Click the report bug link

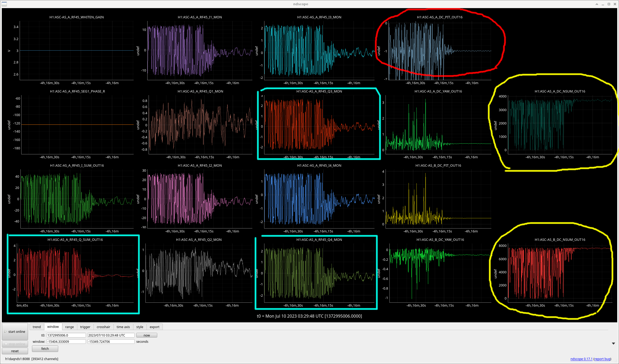602,359
